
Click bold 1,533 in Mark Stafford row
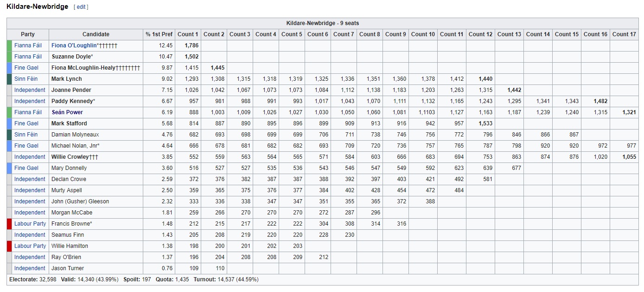(x=485, y=123)
